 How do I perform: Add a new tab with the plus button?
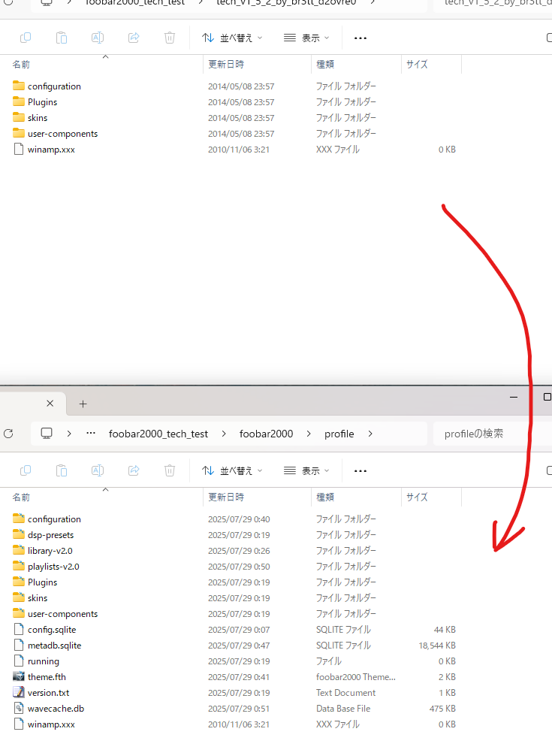coord(83,404)
